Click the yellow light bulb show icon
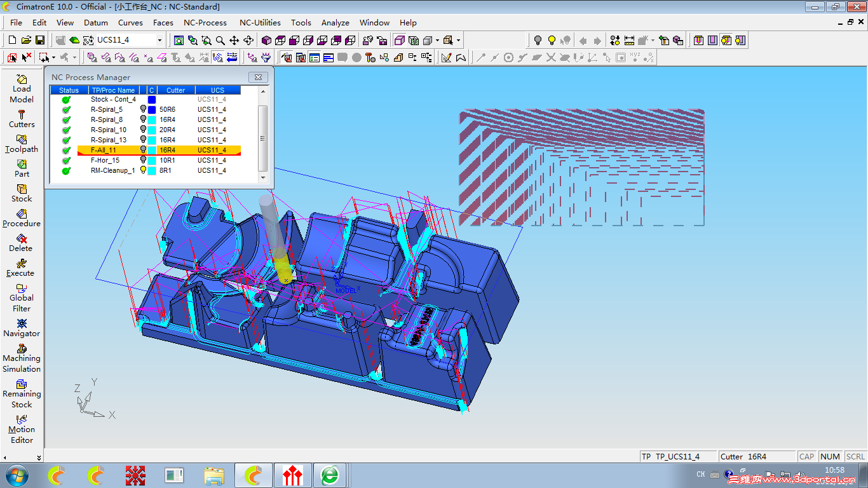Image resolution: width=868 pixels, height=488 pixels. tap(552, 40)
